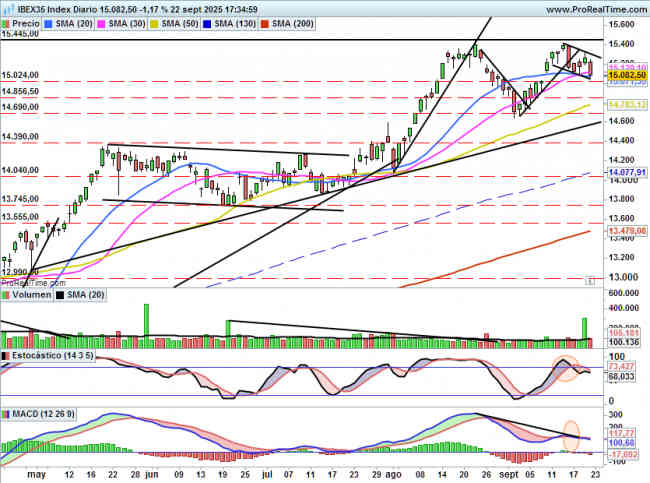Click the 15.024,00 level label

point(20,75)
